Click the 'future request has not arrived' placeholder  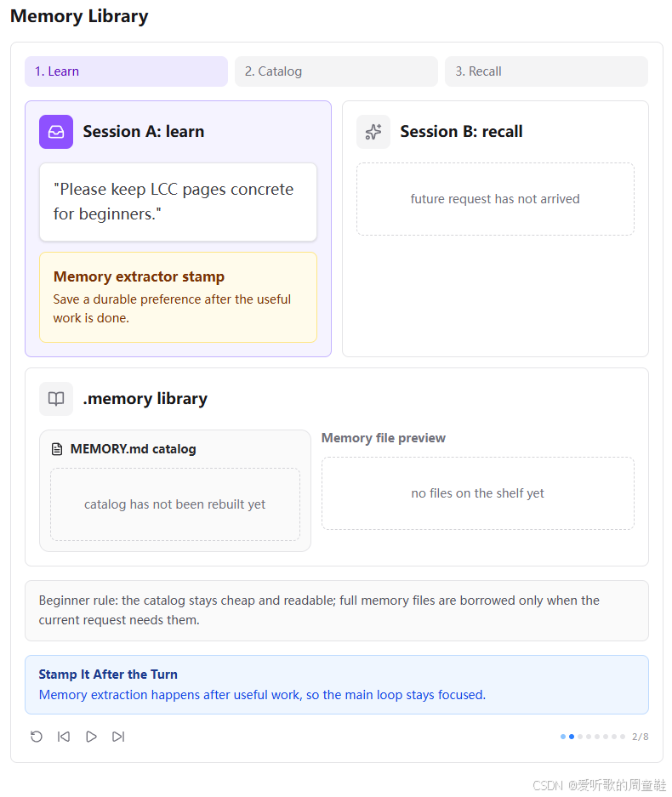[495, 199]
